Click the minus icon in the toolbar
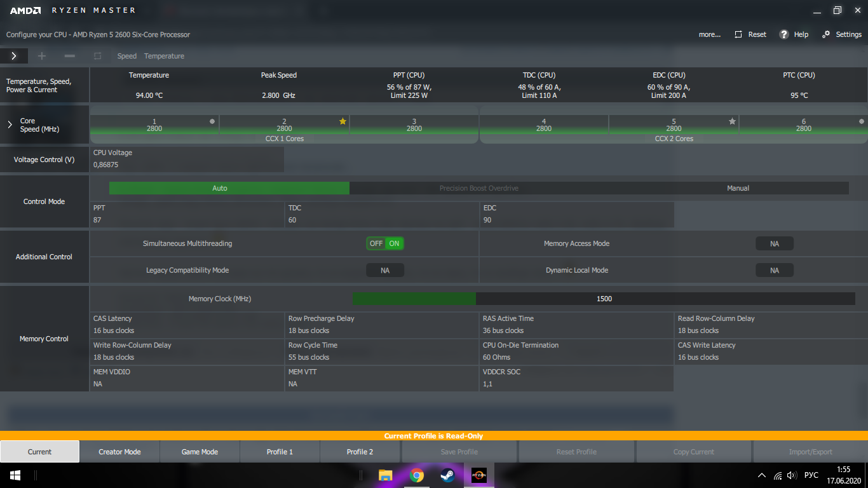Viewport: 868px width, 488px height. (x=70, y=56)
